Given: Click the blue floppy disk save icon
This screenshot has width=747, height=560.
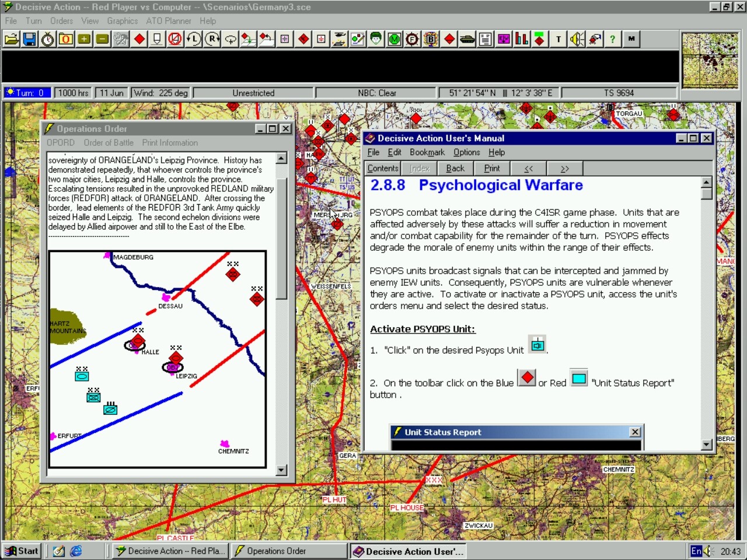Looking at the screenshot, I should pos(29,39).
